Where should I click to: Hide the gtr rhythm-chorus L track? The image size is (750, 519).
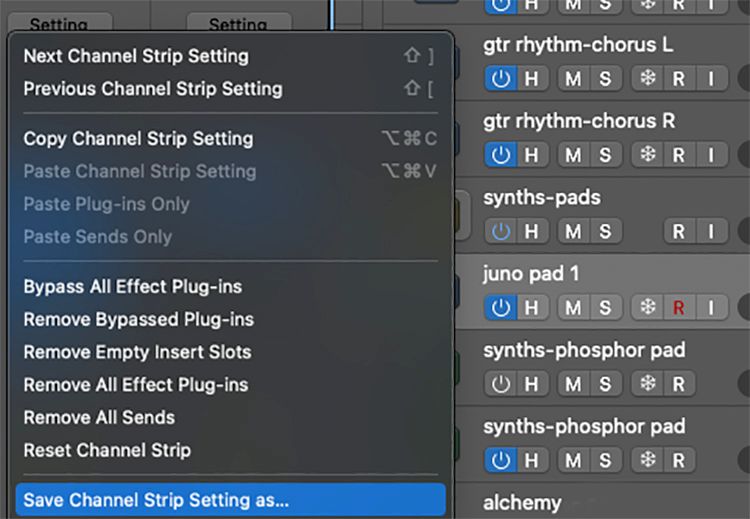[x=532, y=79]
